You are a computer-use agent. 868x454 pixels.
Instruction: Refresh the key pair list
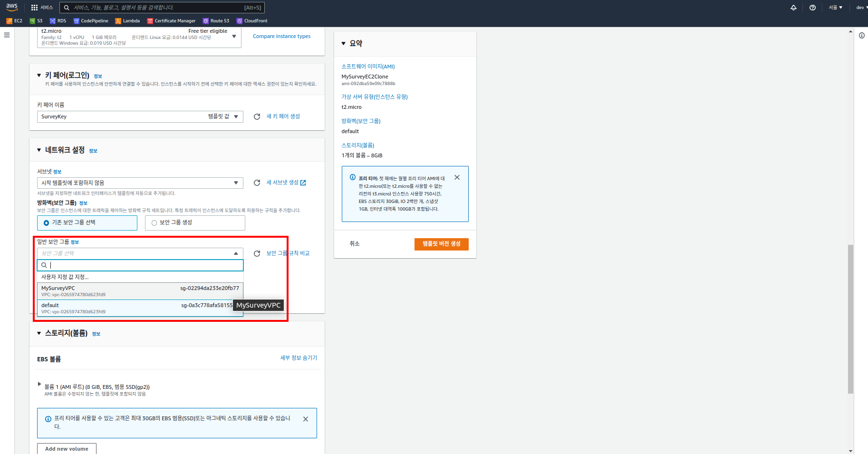point(257,116)
